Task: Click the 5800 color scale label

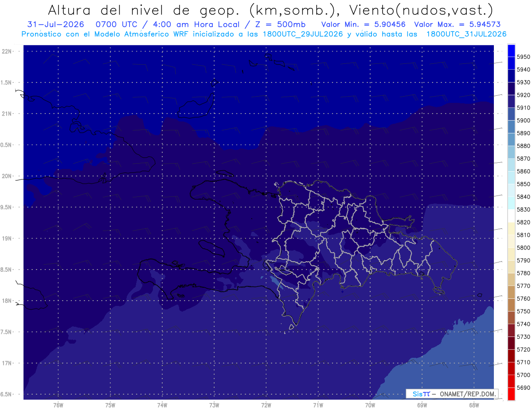Action: pyautogui.click(x=524, y=247)
